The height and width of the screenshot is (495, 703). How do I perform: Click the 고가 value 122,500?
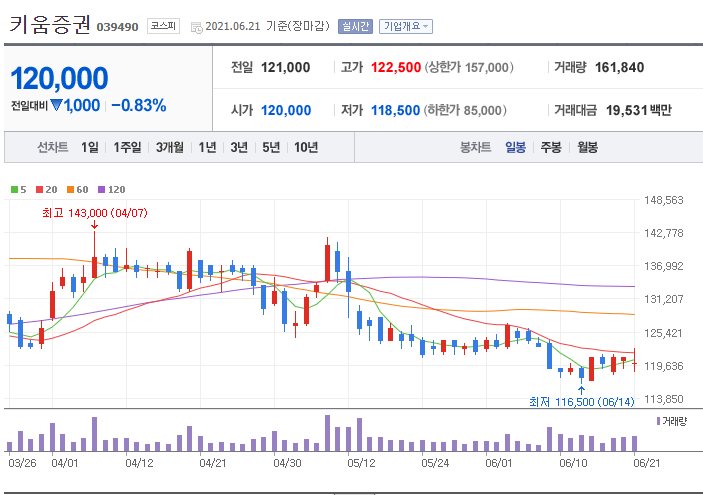[x=396, y=68]
